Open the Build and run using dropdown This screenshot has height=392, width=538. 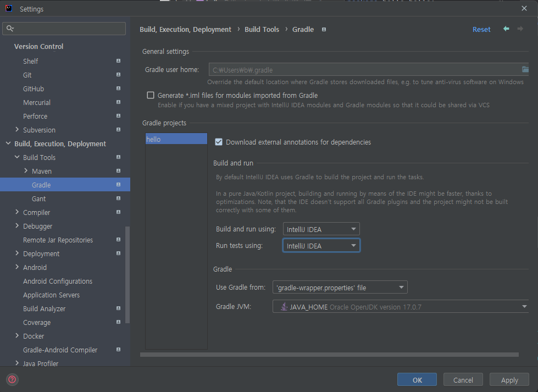pyautogui.click(x=321, y=229)
